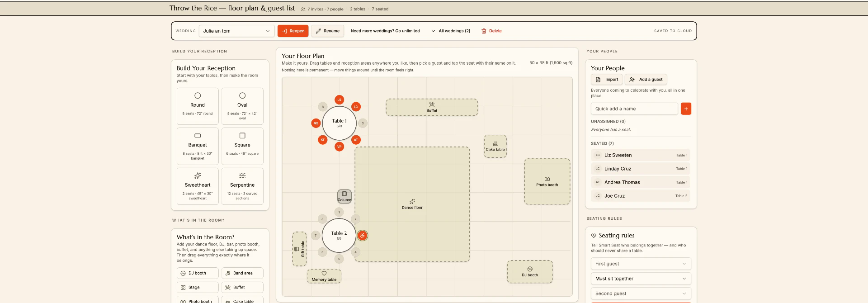Click Add a guest button
This screenshot has width=868, height=303.
point(646,80)
